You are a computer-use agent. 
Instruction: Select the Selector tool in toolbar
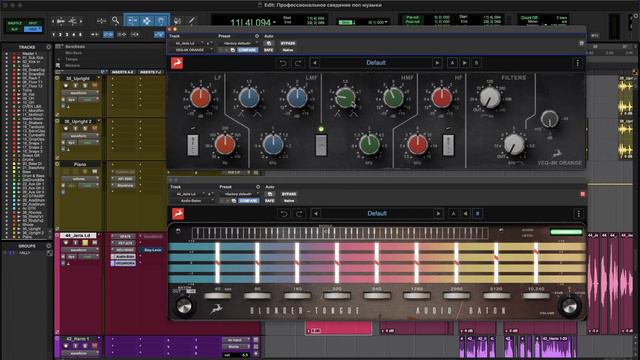[x=147, y=20]
